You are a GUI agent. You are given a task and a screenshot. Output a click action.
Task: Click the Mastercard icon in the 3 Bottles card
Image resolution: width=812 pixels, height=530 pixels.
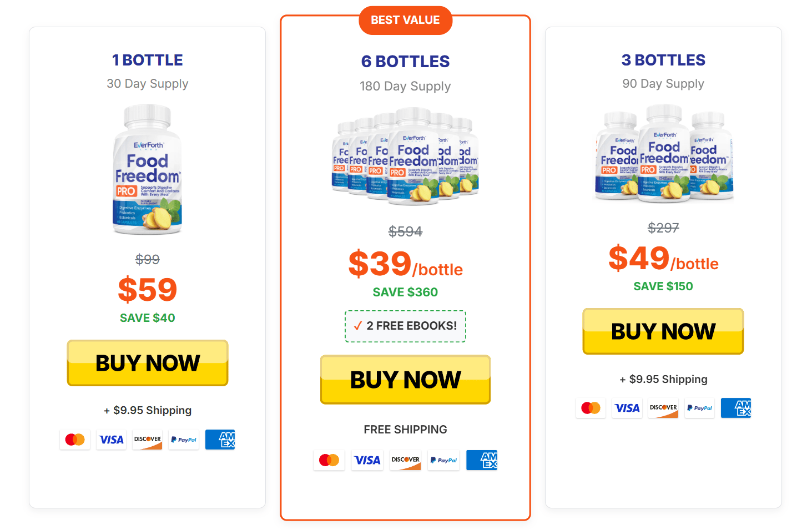point(591,408)
